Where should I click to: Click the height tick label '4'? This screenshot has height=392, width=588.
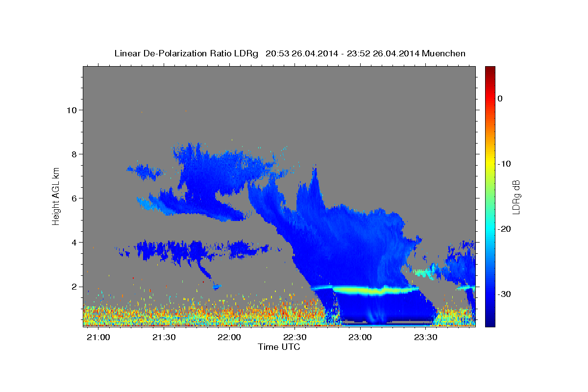click(x=75, y=243)
